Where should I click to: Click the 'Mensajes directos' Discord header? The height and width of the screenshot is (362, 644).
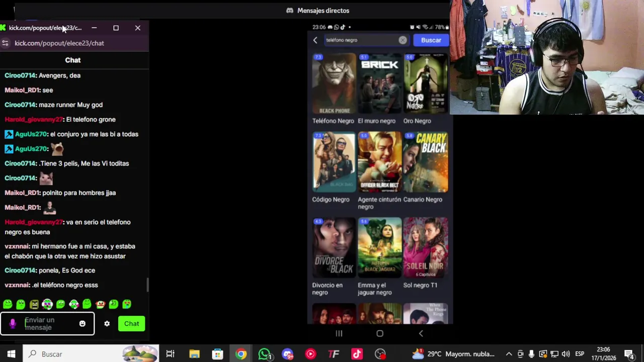318,11
